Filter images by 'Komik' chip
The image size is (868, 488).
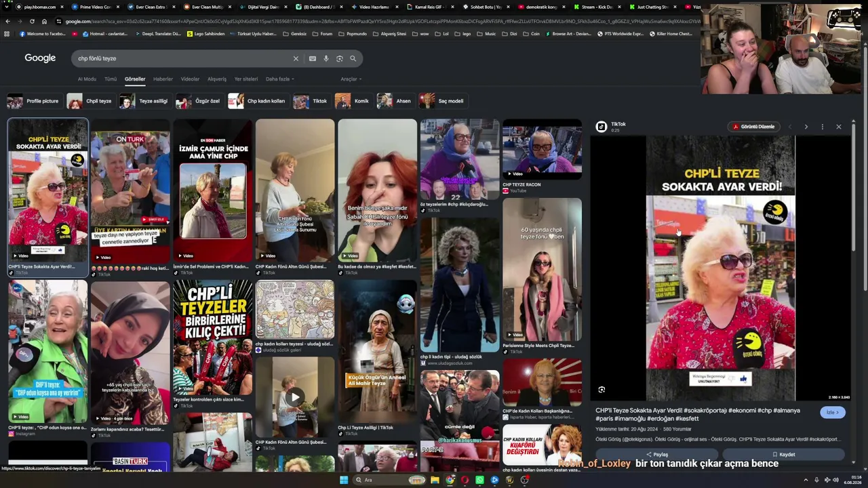tap(353, 101)
